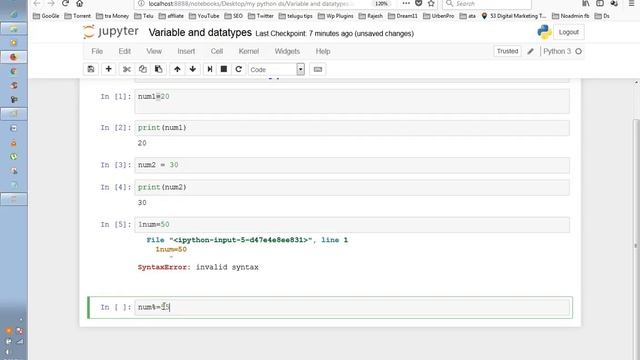Click the browser Search field
The height and width of the screenshot is (360, 640).
point(487,4)
